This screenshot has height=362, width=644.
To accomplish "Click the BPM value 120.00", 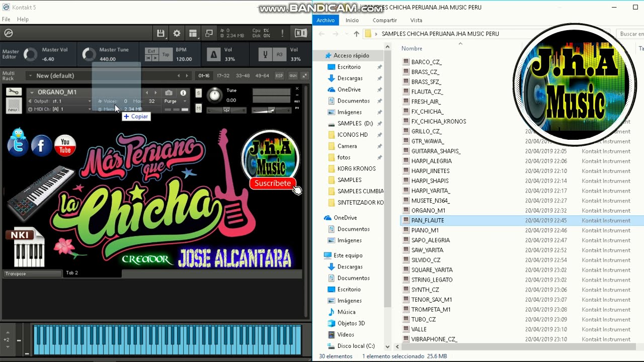I will pos(184,59).
